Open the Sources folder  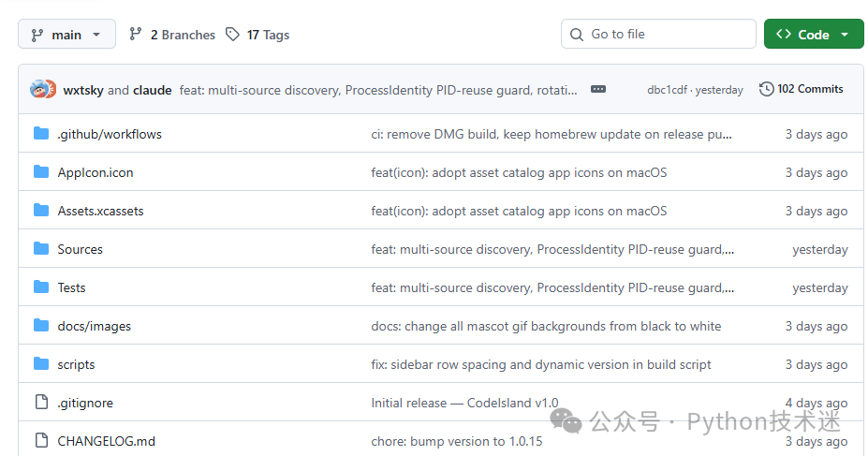click(x=81, y=250)
